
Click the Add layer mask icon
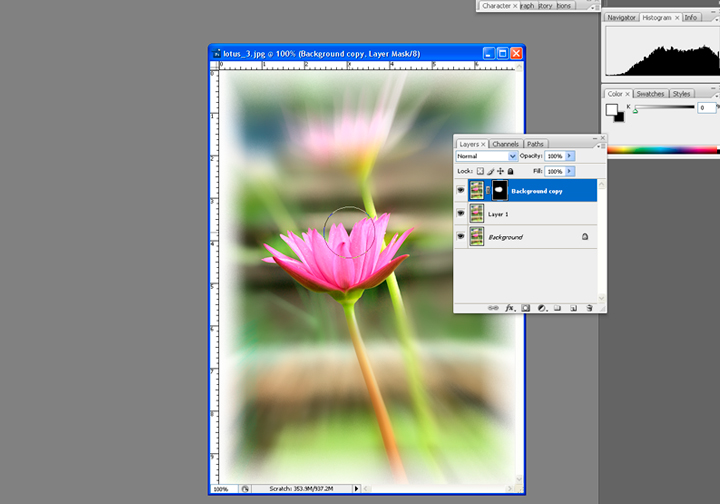pos(525,308)
